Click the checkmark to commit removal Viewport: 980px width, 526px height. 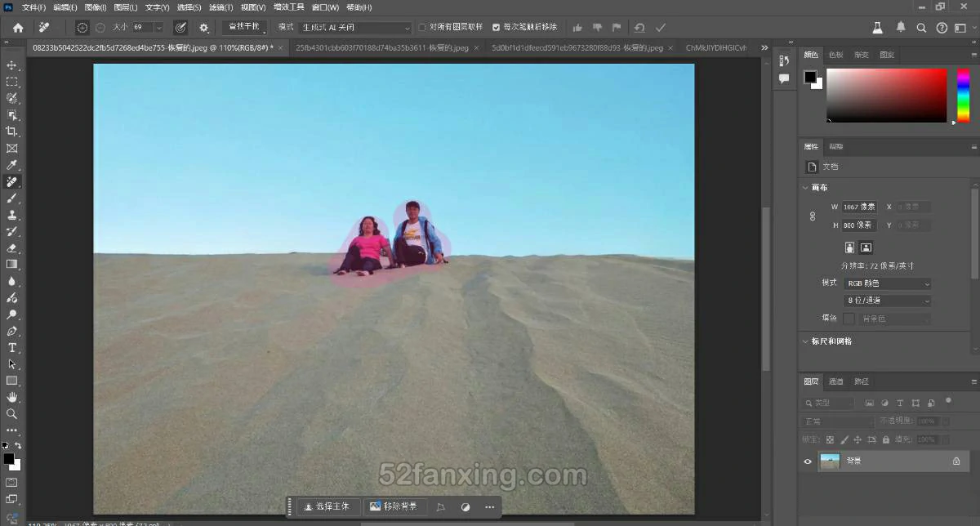click(x=661, y=28)
